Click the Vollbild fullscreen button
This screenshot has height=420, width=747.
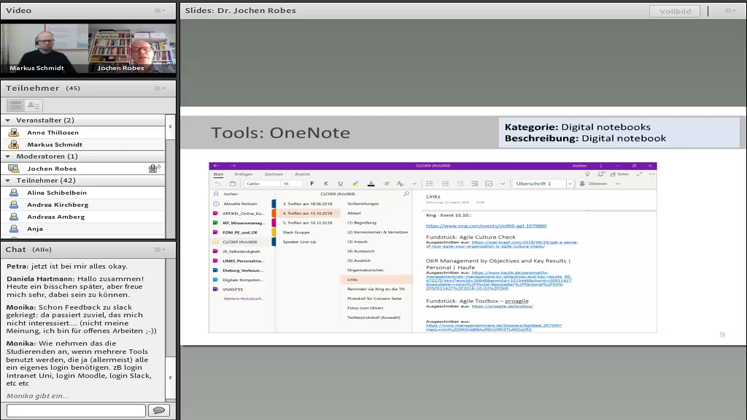pos(674,11)
